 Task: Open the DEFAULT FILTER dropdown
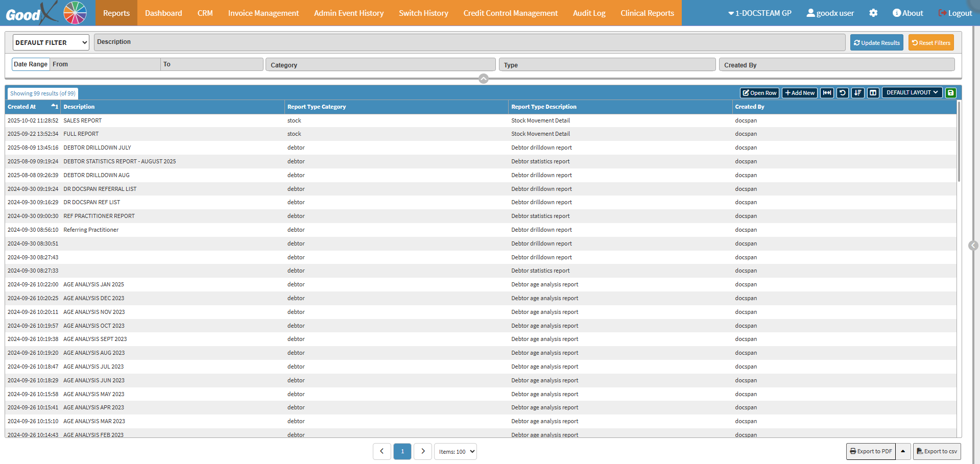pos(51,43)
